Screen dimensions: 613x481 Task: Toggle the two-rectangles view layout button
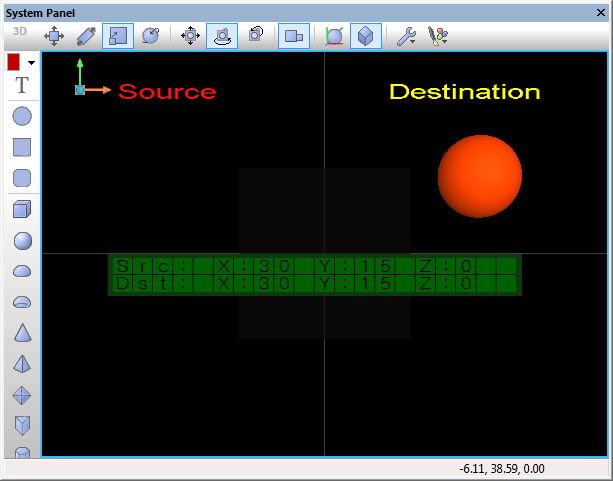pos(294,36)
